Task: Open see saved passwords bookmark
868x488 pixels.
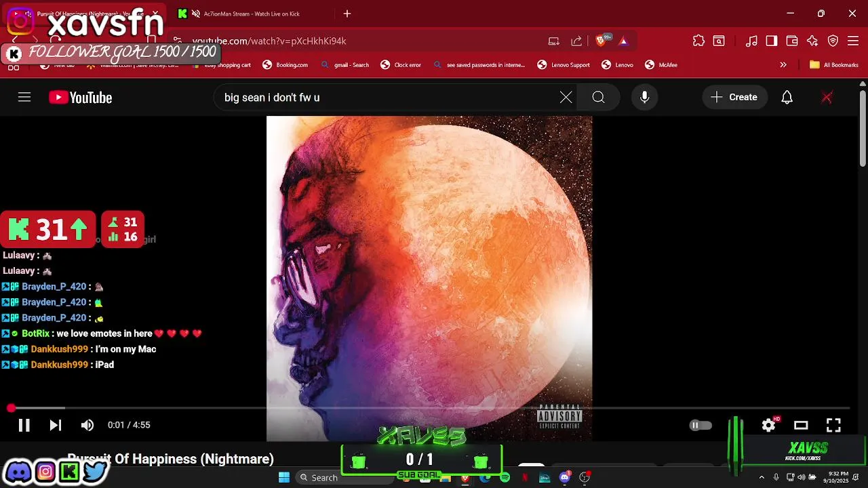Action: click(479, 65)
